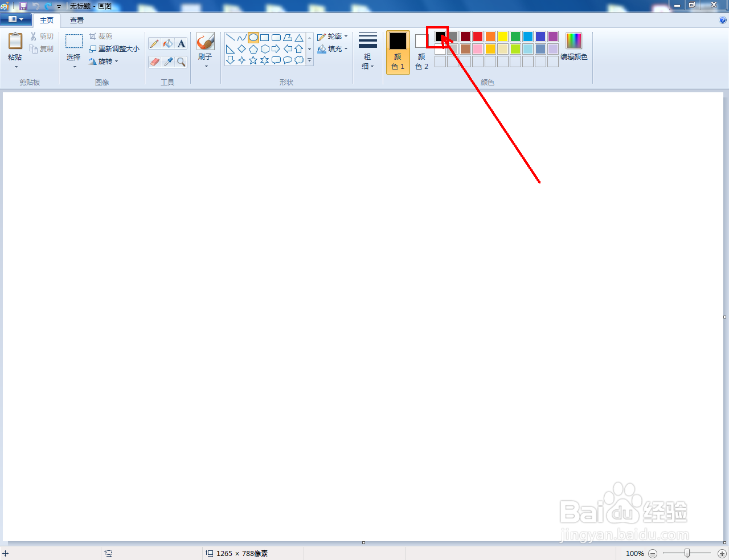This screenshot has width=729, height=560.
Task: Open the Fill dropdown
Action: tap(333, 49)
